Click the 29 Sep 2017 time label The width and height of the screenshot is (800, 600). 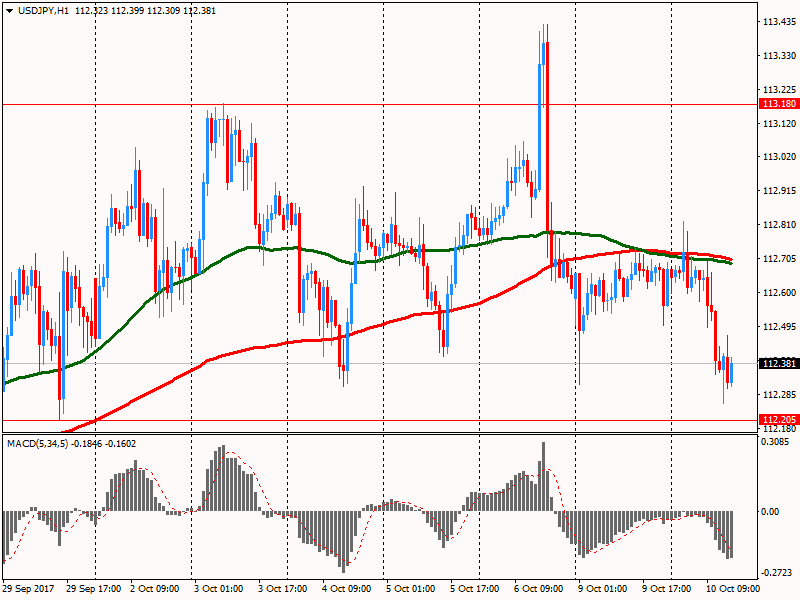29,589
